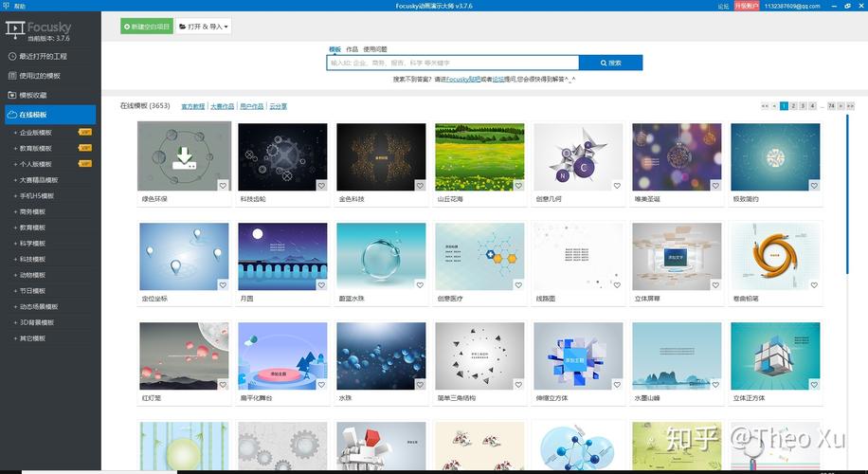Go to page 3 of templates
The image size is (868, 474).
pos(803,106)
